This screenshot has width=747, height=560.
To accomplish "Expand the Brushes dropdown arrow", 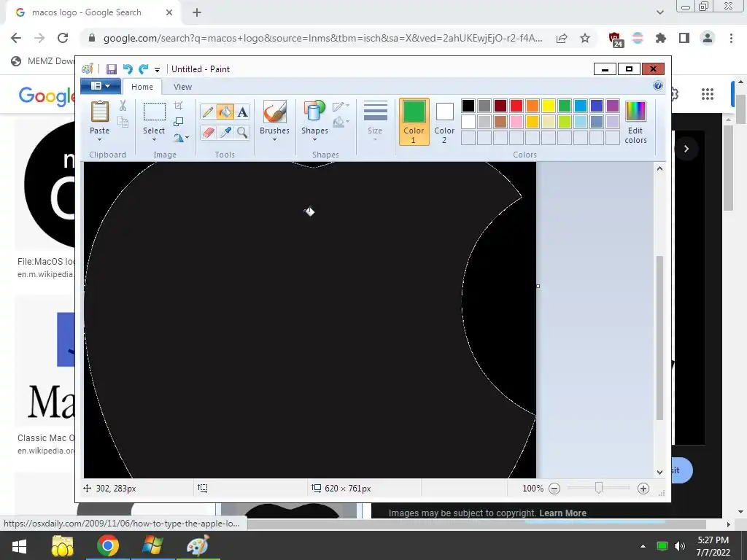I will [274, 139].
